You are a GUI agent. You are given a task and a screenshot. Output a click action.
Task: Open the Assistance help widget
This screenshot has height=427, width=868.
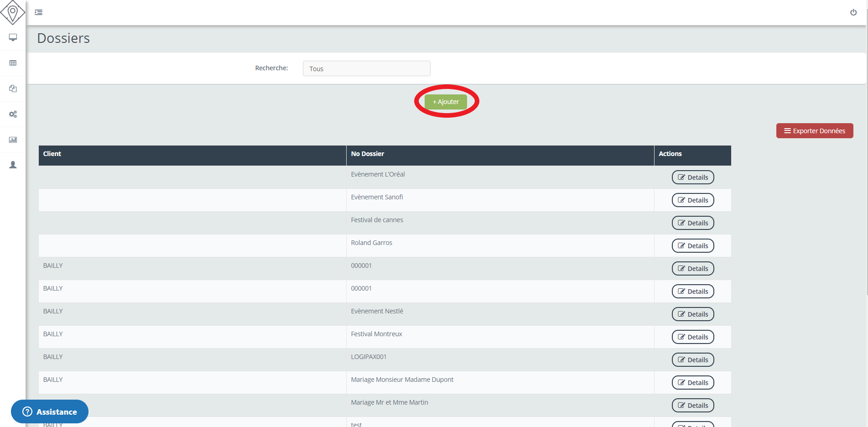(x=50, y=411)
